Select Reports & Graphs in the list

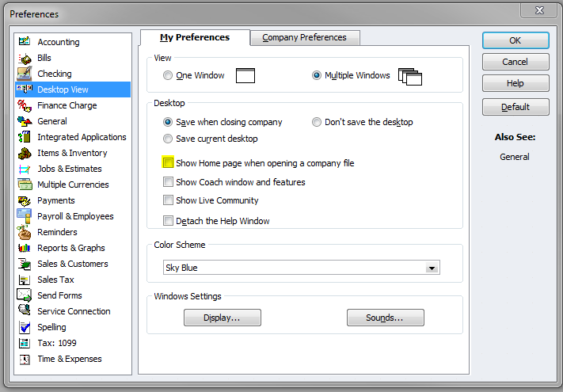(x=73, y=248)
